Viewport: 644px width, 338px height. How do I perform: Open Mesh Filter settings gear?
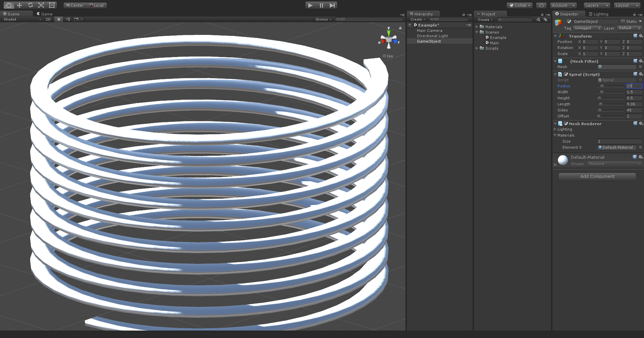point(641,61)
